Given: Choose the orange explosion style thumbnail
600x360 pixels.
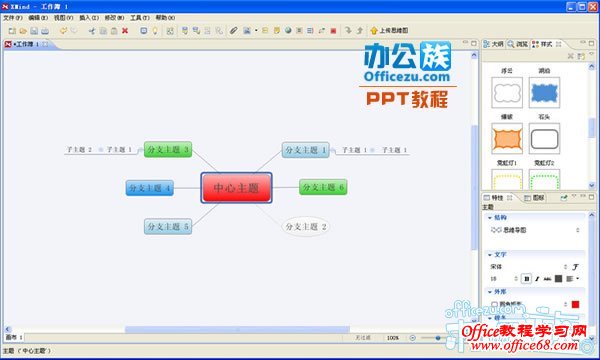Looking at the screenshot, I should [507, 138].
